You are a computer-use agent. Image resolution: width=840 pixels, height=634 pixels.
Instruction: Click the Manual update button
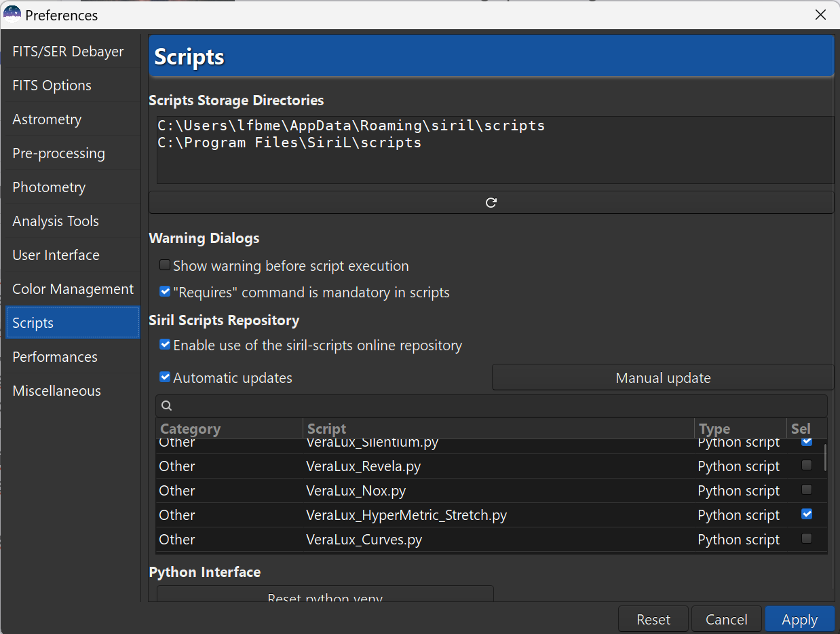663,378
